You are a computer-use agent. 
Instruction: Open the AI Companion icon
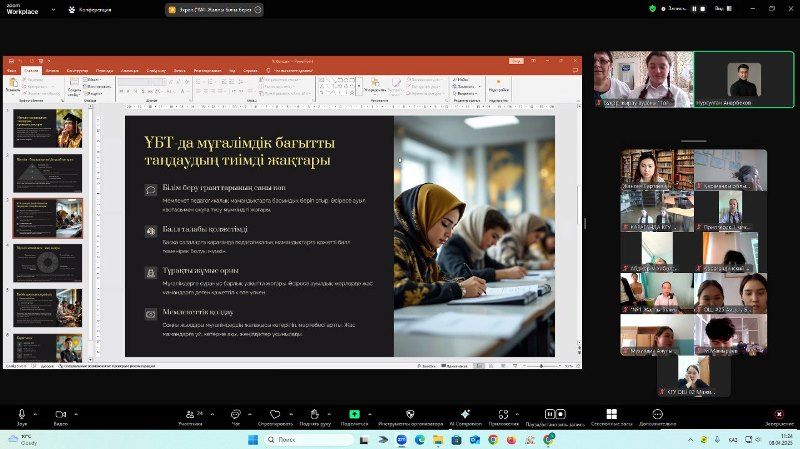(x=464, y=414)
